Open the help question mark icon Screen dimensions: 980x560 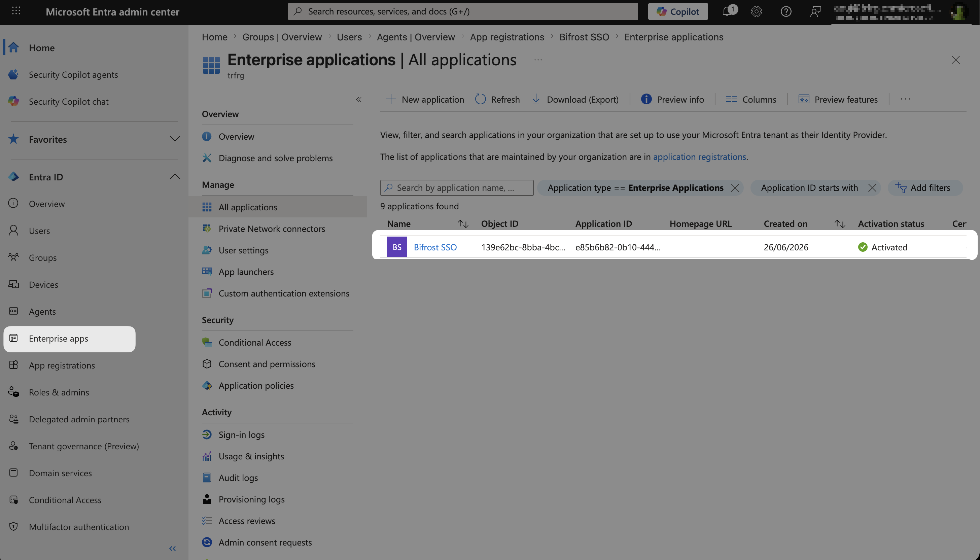[x=786, y=11]
